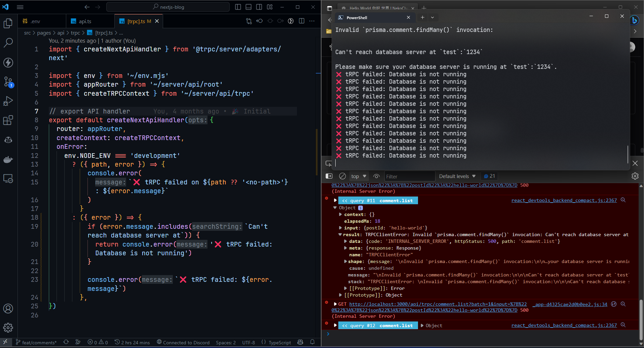The height and width of the screenshot is (348, 644).
Task: Open the Run and Debug view
Action: pyautogui.click(x=8, y=101)
